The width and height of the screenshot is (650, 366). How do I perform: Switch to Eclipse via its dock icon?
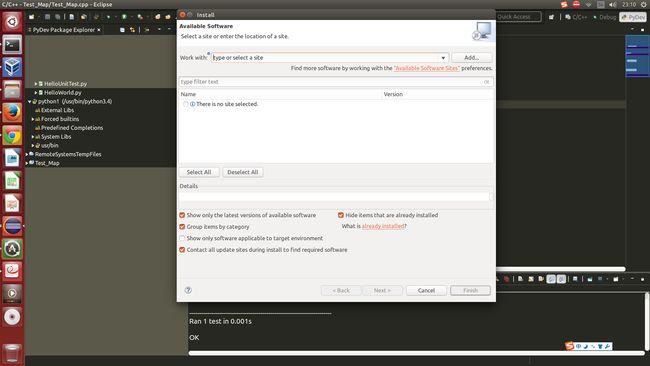pos(12,226)
